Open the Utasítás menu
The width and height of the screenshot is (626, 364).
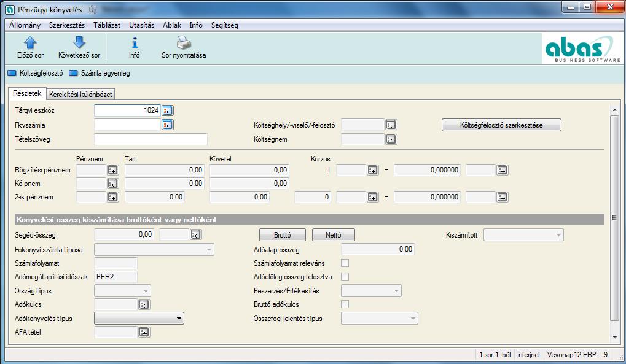point(141,25)
